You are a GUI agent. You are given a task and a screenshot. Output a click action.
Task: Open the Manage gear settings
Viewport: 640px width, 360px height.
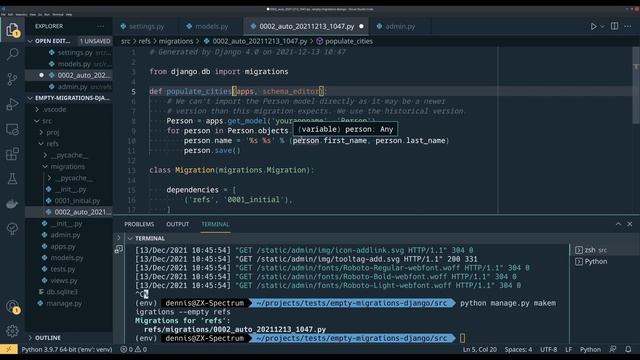12,331
